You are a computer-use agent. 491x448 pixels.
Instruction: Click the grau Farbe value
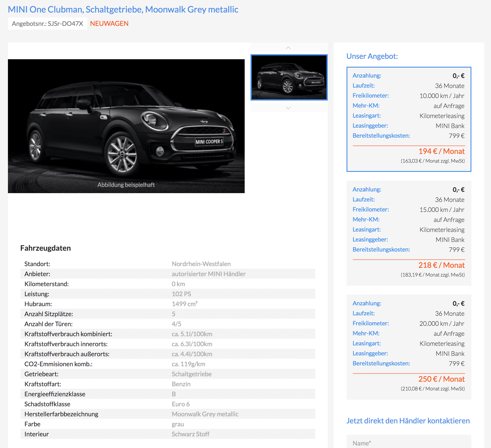point(178,424)
